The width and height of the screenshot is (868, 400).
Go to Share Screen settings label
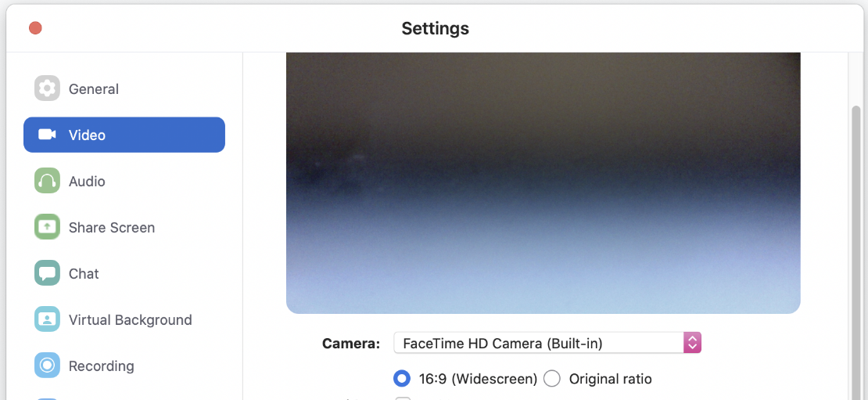coord(112,228)
